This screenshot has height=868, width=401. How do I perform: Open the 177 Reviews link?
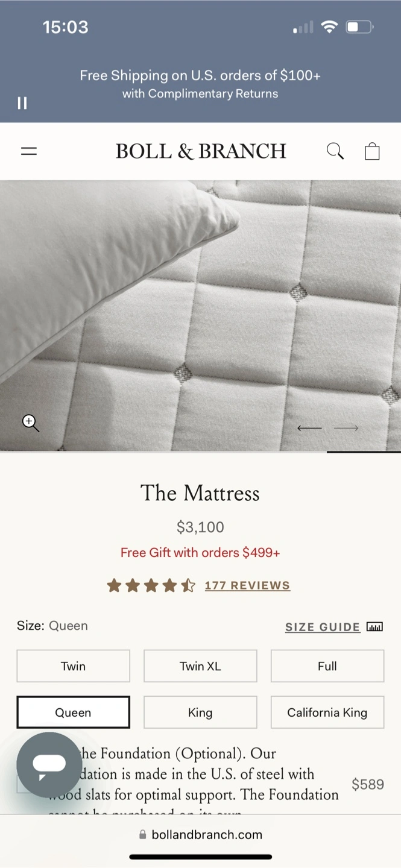[x=247, y=585]
